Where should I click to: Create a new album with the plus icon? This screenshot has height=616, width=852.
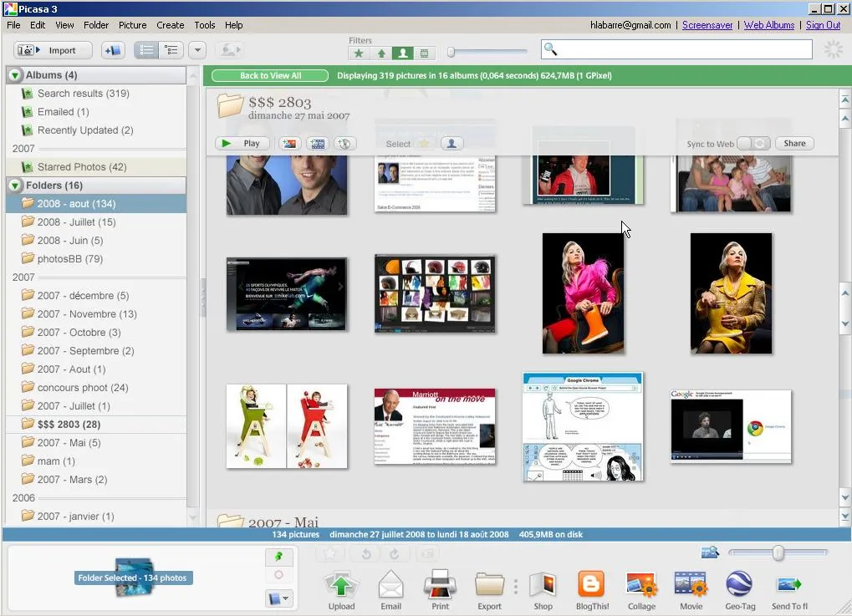(x=113, y=50)
